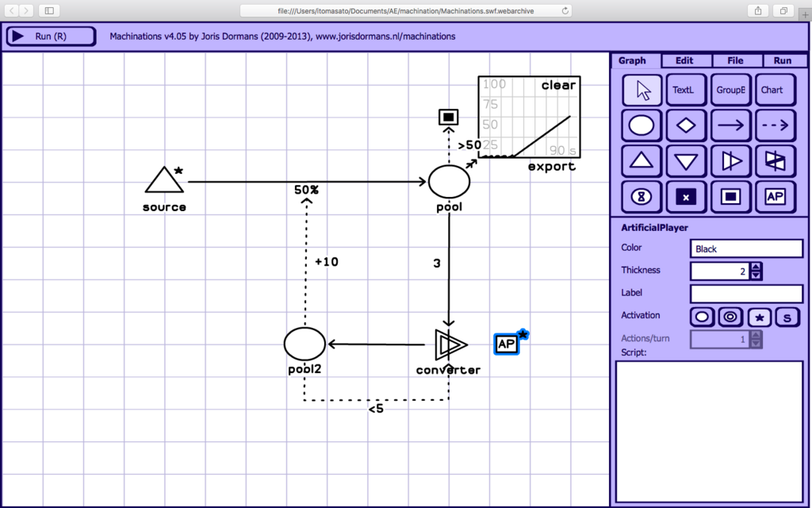Set activation to interactive double circle
Screen dimensions: 812x508
coord(730,317)
